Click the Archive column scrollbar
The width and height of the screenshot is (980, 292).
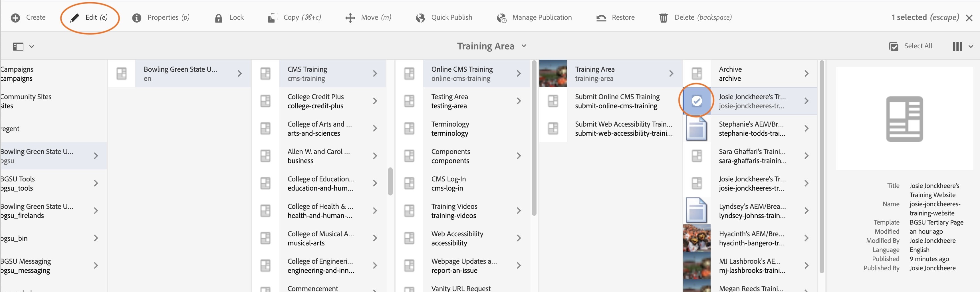[822, 166]
